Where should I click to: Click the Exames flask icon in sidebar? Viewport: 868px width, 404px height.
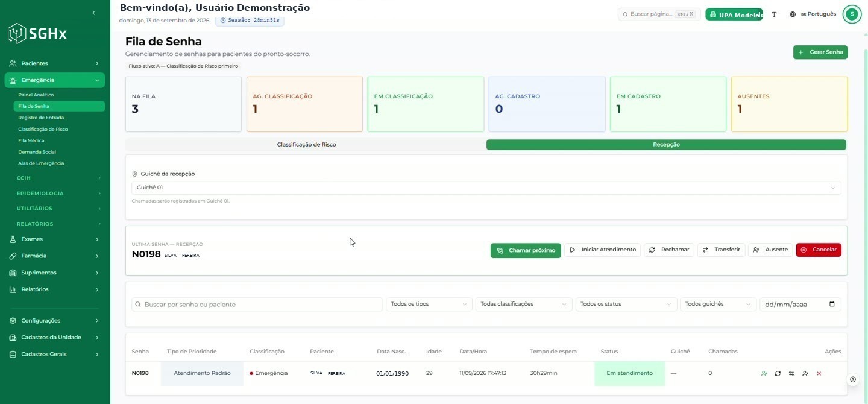pos(13,239)
